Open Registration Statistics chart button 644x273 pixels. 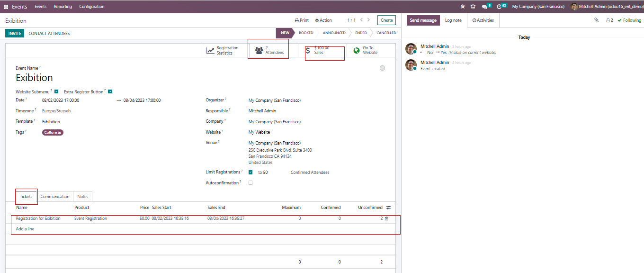(x=223, y=50)
